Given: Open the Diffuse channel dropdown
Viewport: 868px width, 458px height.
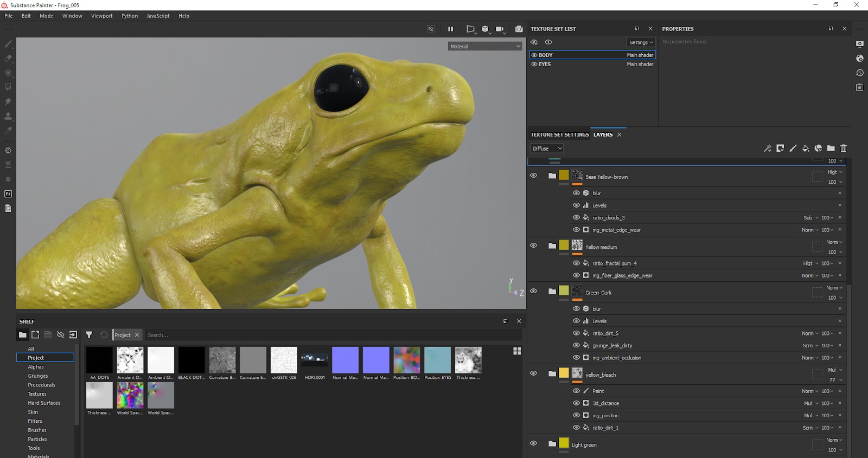Looking at the screenshot, I should pyautogui.click(x=547, y=149).
